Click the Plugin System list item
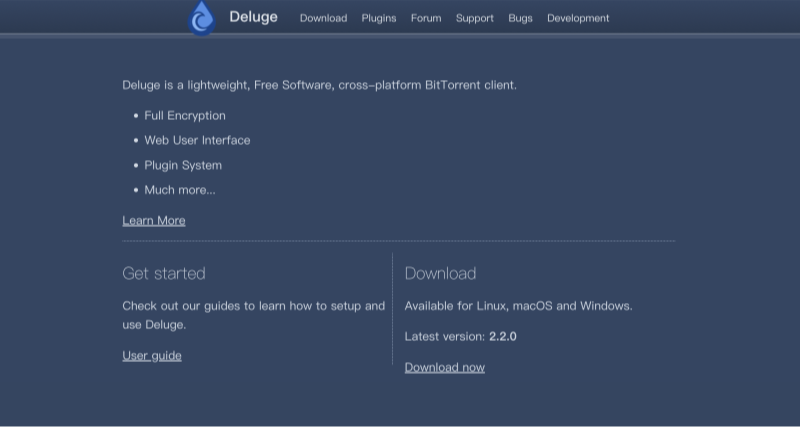Image resolution: width=800 pixels, height=427 pixels. coord(183,165)
